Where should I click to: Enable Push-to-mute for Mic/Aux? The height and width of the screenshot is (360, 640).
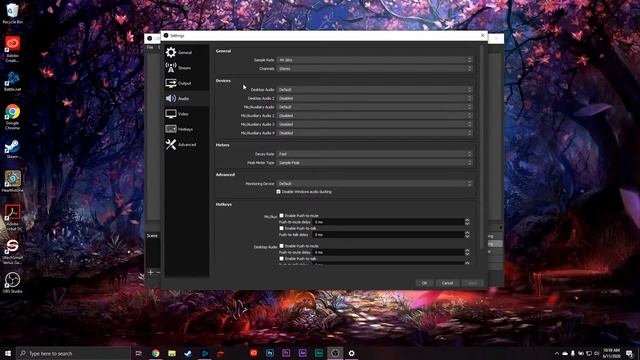282,215
